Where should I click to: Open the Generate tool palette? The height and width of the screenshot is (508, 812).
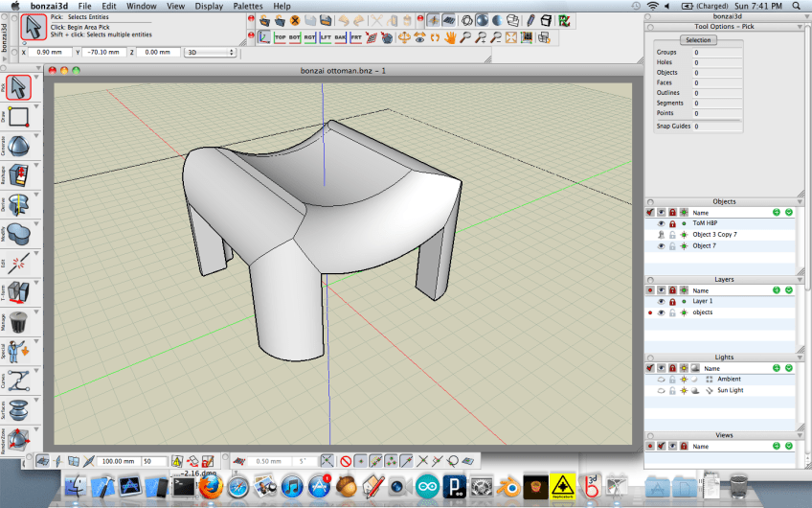click(x=19, y=146)
